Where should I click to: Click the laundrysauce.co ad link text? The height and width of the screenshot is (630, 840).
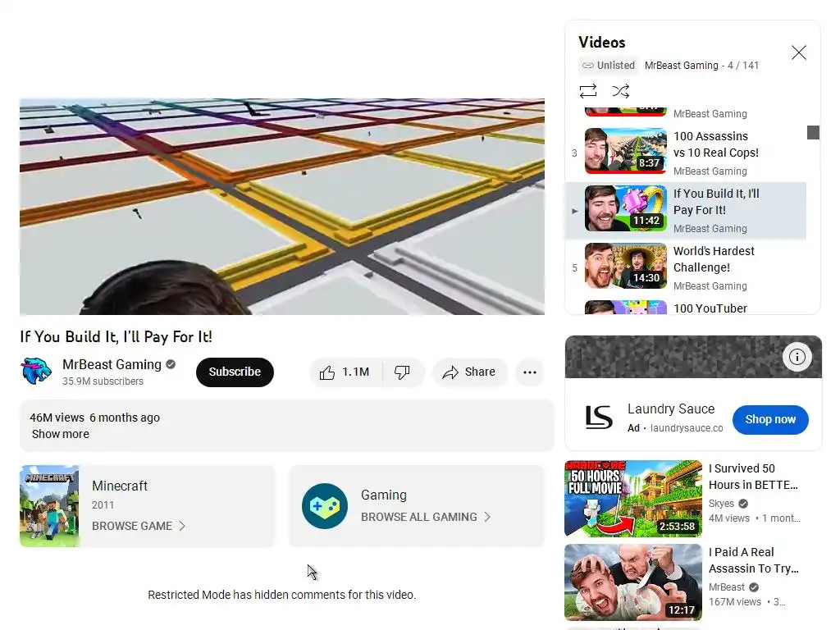click(x=687, y=428)
